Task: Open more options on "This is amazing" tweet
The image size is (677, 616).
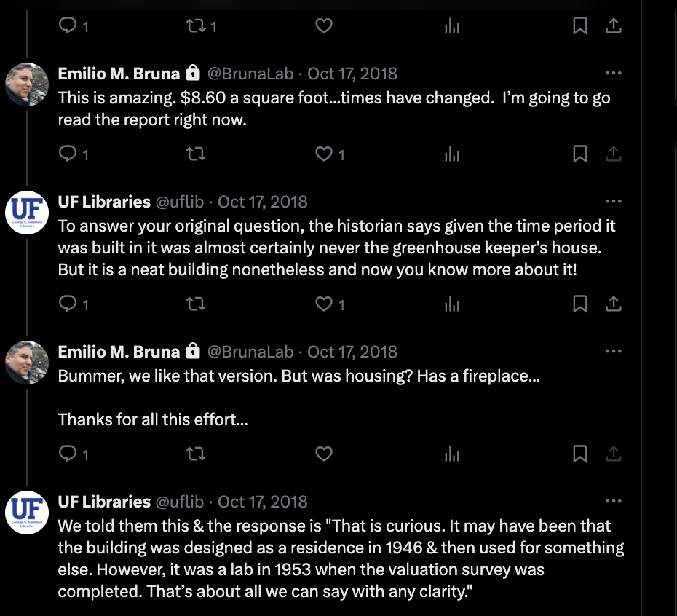Action: 614,73
